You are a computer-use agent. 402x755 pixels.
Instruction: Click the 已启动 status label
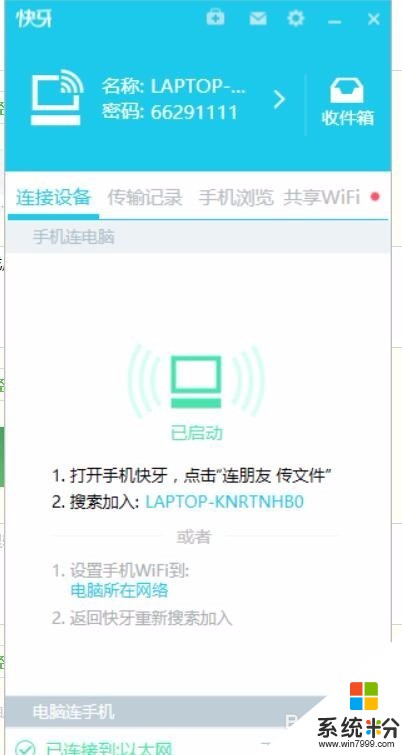(x=197, y=433)
